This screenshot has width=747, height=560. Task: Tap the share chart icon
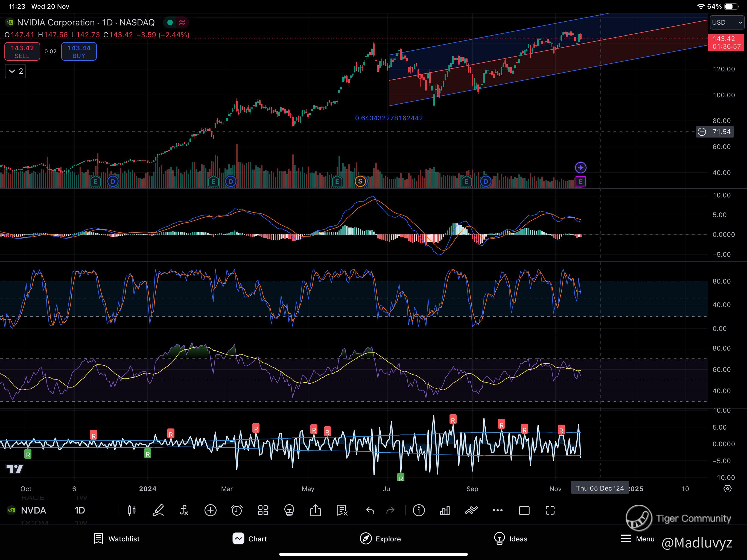[x=316, y=510]
